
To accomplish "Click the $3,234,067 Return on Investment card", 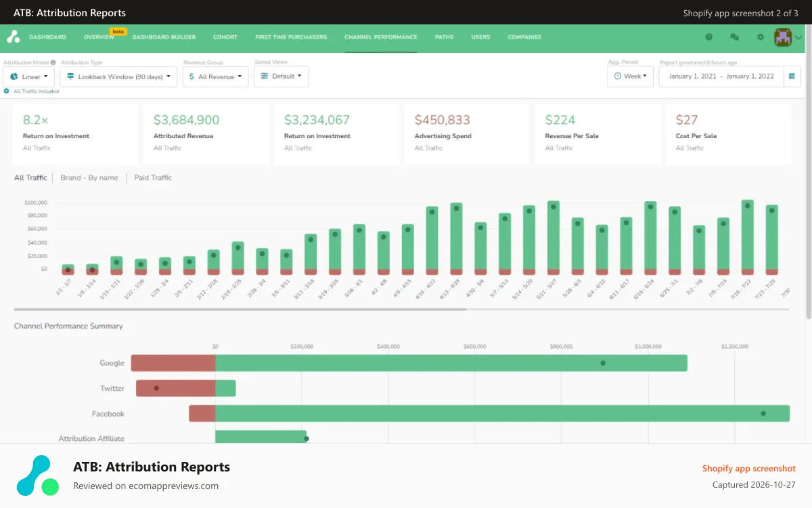I will tap(336, 134).
